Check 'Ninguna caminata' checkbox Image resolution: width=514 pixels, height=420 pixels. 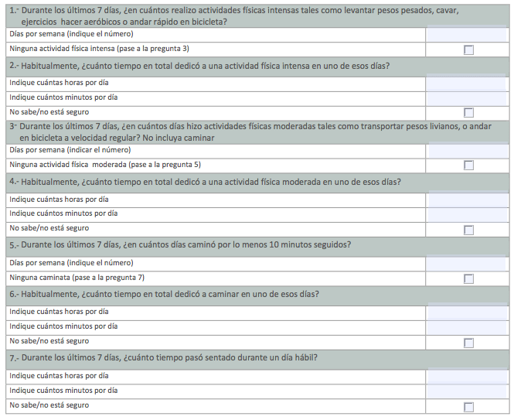[x=468, y=278]
